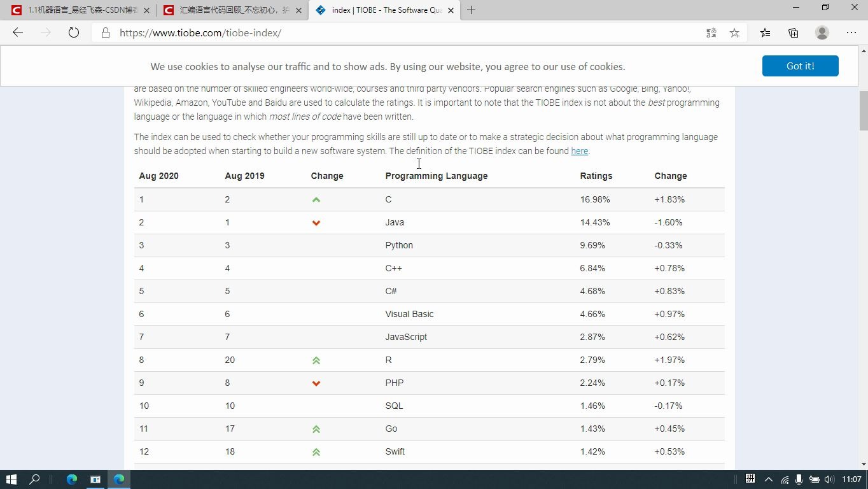Switch to the 1.1机器语言 CSDN tab
This screenshot has height=489, width=868.
(80, 10)
